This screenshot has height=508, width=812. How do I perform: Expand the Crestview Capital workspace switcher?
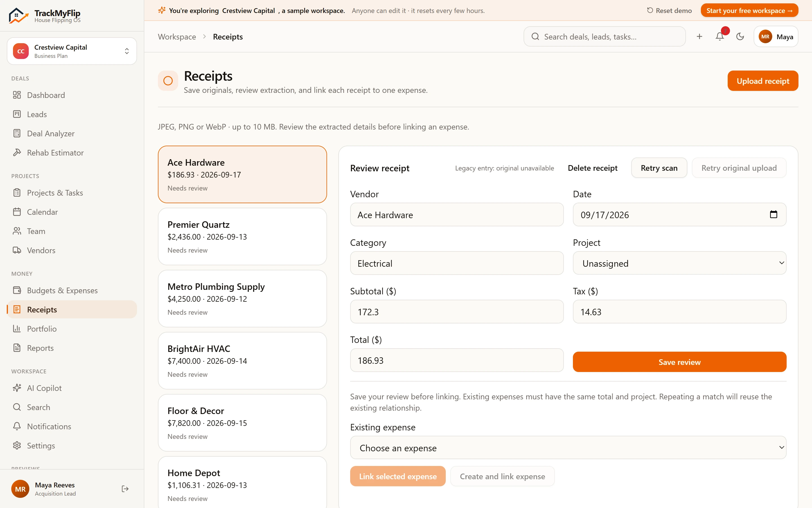point(72,51)
